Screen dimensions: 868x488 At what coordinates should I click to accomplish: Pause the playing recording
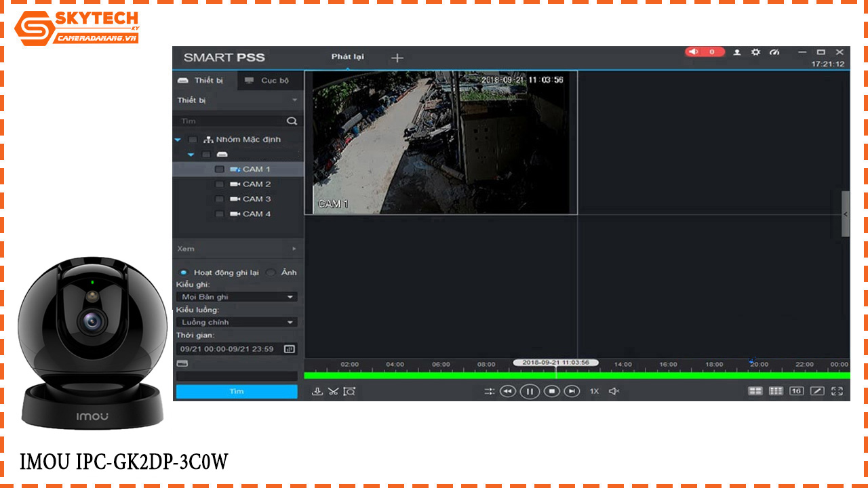click(530, 392)
